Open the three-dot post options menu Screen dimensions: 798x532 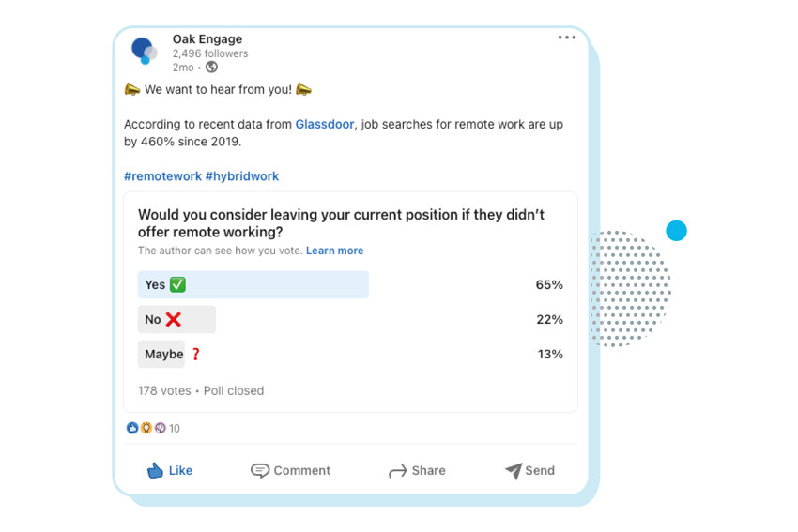(566, 38)
